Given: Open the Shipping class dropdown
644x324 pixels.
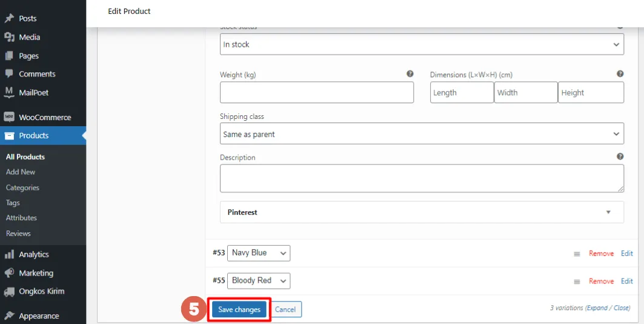Looking at the screenshot, I should click(422, 133).
